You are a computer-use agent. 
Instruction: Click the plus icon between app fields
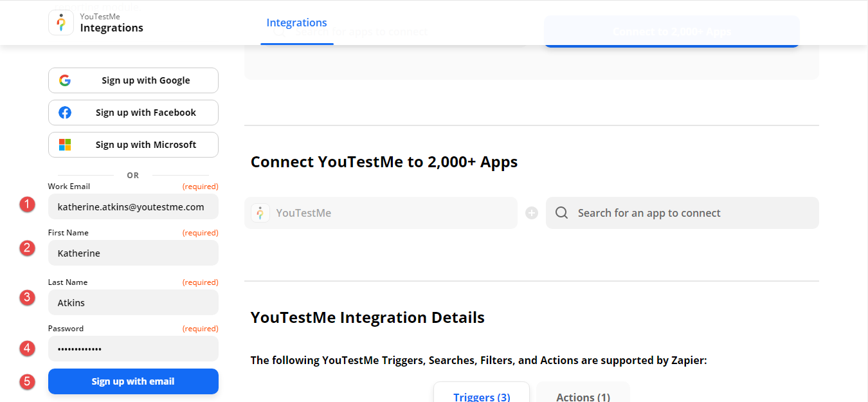532,213
